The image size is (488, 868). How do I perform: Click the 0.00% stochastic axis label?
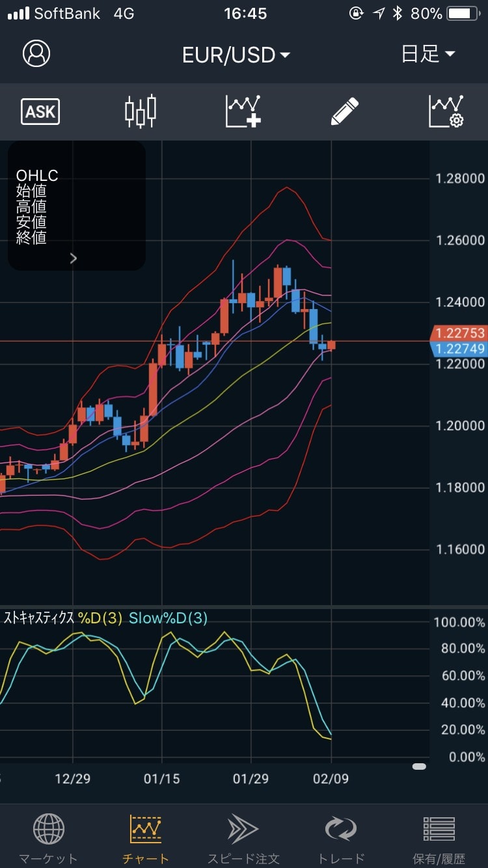[x=467, y=757]
